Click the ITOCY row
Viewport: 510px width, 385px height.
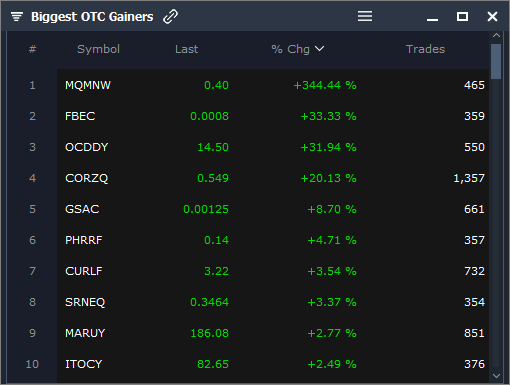[273, 364]
